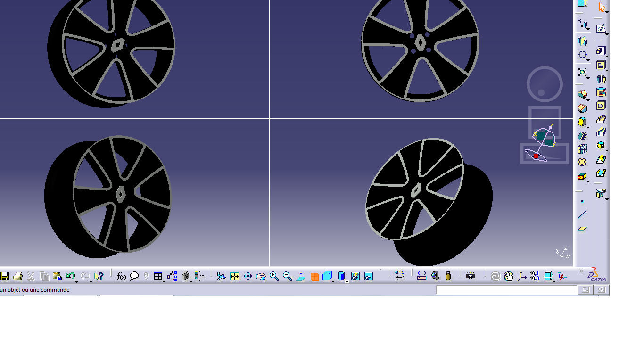644x362 pixels.
Task: Cut selection with the scissors icon
Action: (31, 276)
